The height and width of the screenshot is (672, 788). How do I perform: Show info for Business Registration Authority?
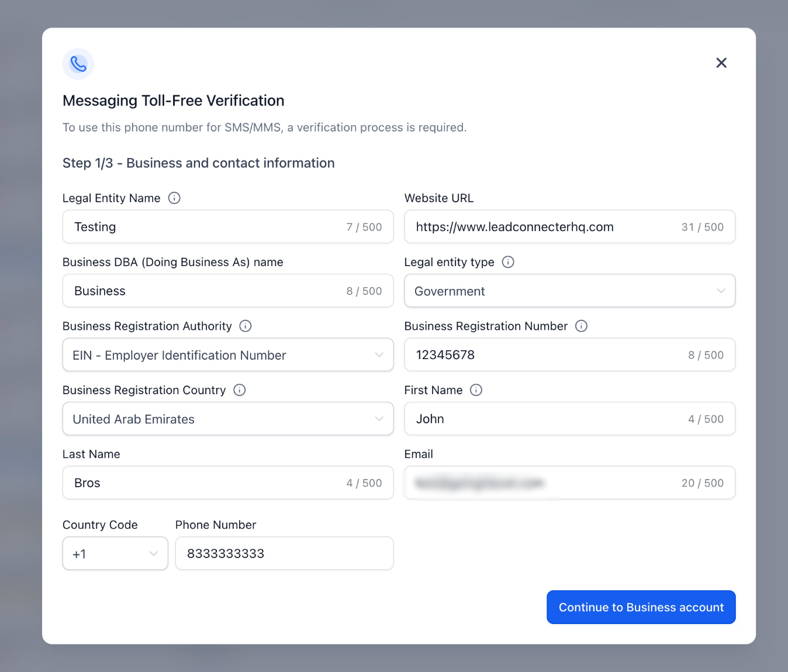(x=246, y=326)
